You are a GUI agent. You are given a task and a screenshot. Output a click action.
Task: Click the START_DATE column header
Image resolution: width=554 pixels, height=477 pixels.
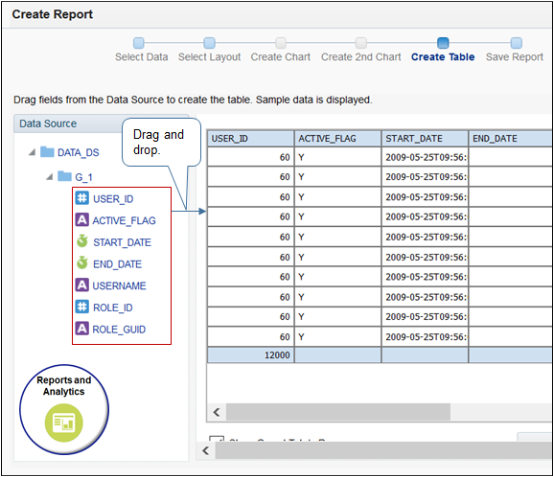[425, 138]
